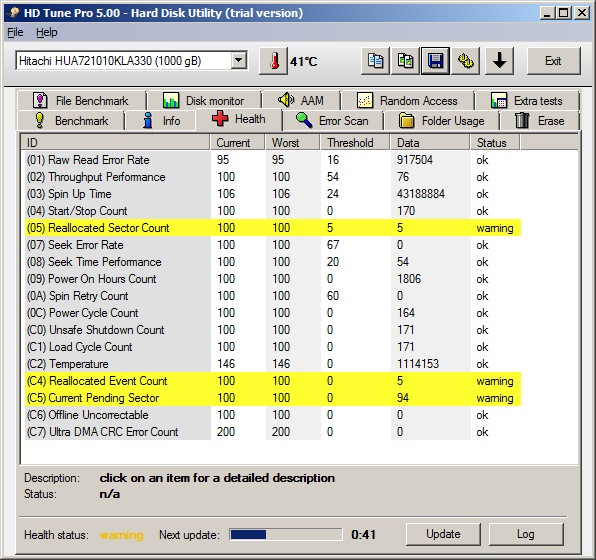
Task: Select the Reallocated Sector Count row
Action: 273,228
